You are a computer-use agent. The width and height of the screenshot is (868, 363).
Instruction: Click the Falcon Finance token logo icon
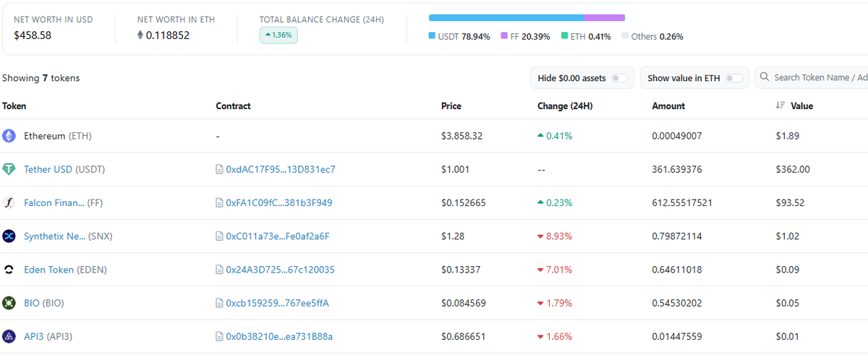(9, 202)
